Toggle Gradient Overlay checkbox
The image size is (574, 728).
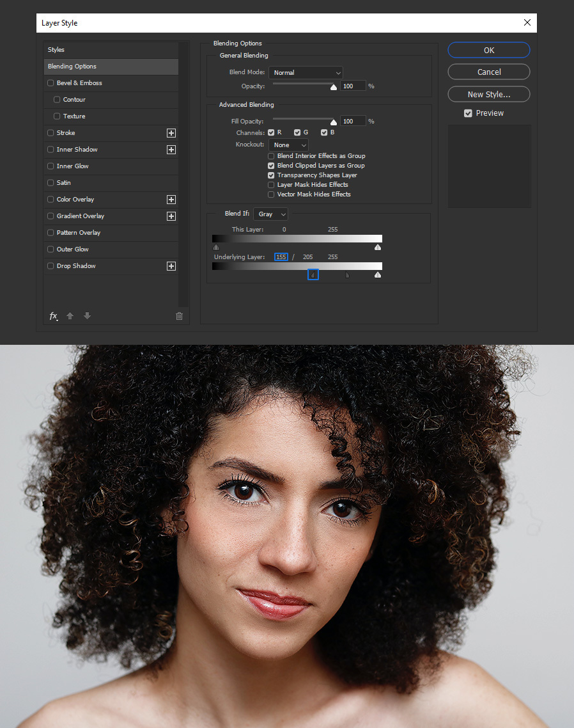50,216
